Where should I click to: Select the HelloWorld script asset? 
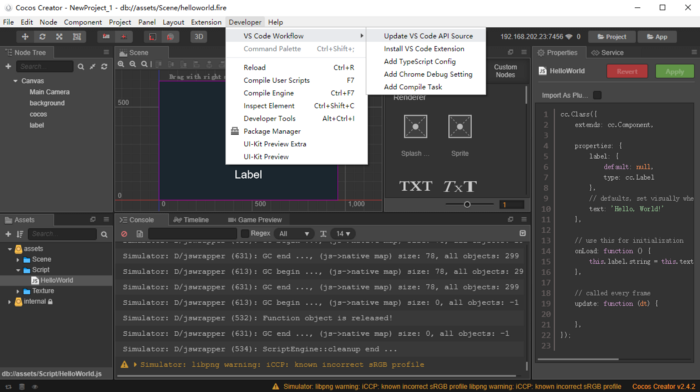(x=56, y=280)
